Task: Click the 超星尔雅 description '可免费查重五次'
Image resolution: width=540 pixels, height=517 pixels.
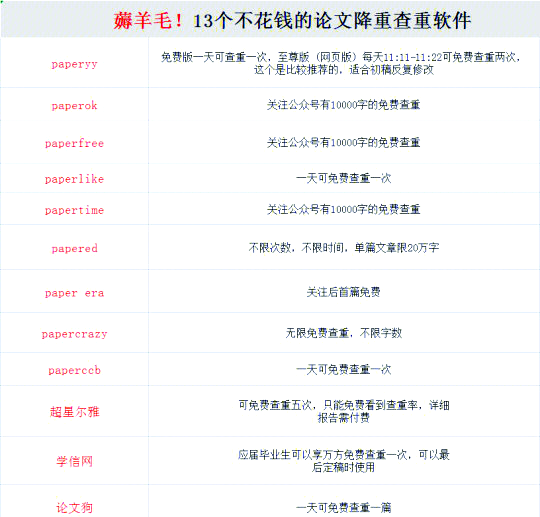Action: (x=344, y=411)
